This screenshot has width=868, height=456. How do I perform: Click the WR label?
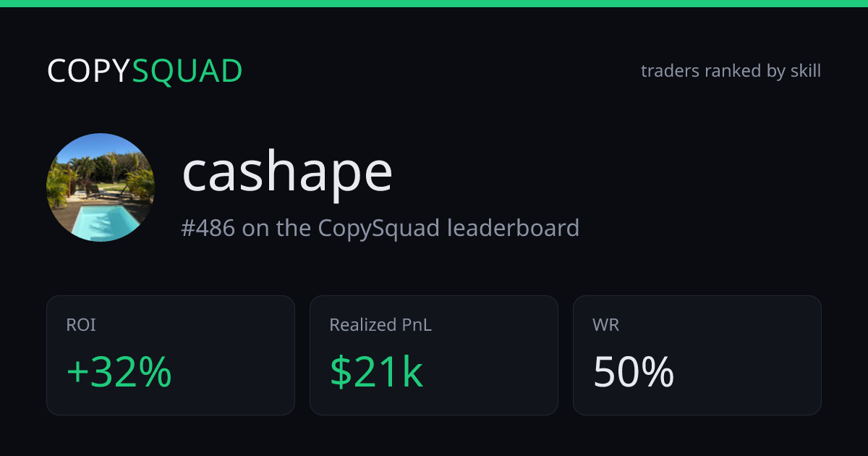606,325
